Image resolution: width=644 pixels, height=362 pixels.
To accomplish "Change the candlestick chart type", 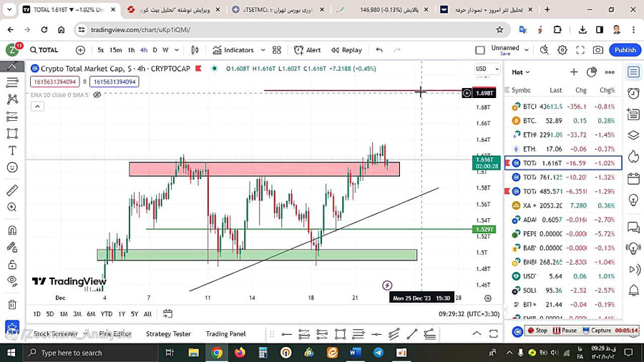I will click(195, 50).
